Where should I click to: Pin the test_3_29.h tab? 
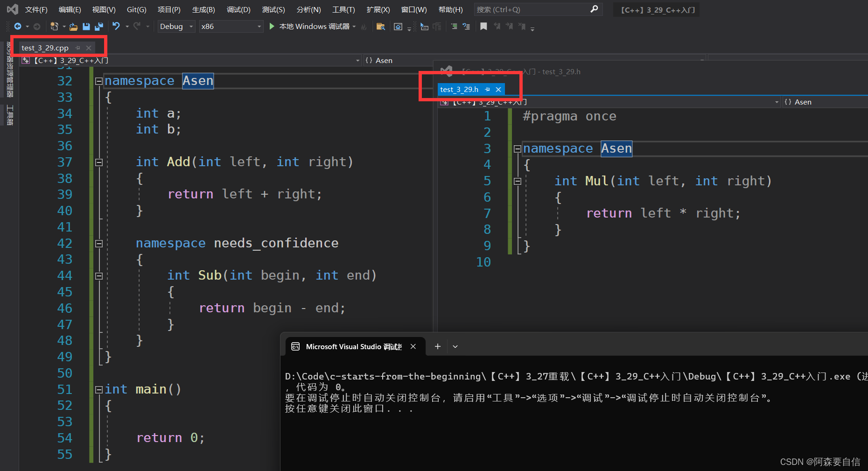coord(488,89)
